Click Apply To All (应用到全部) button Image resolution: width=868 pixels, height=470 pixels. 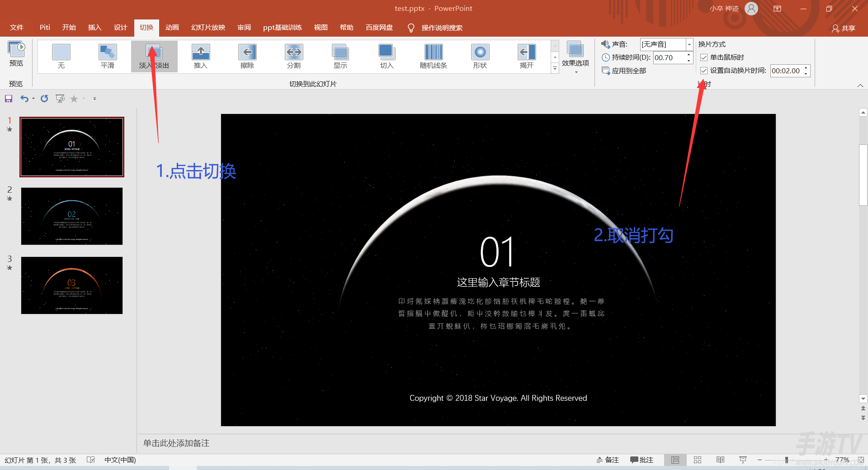click(624, 71)
